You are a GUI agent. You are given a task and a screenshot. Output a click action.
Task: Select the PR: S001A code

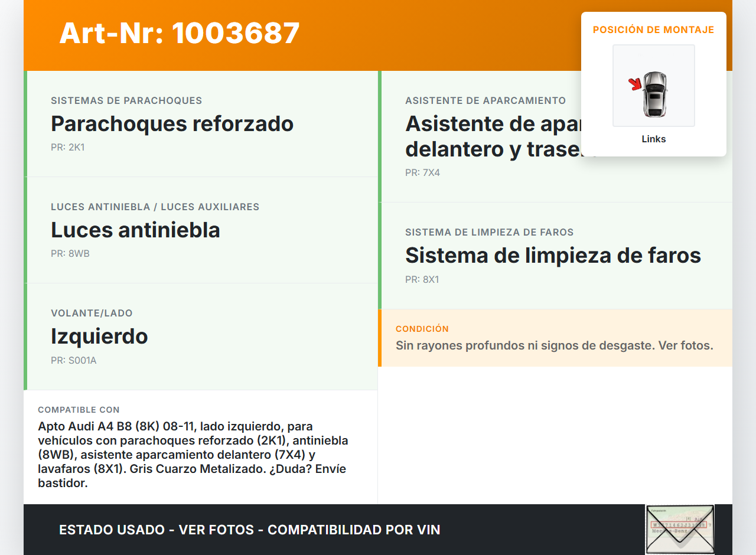(x=74, y=360)
